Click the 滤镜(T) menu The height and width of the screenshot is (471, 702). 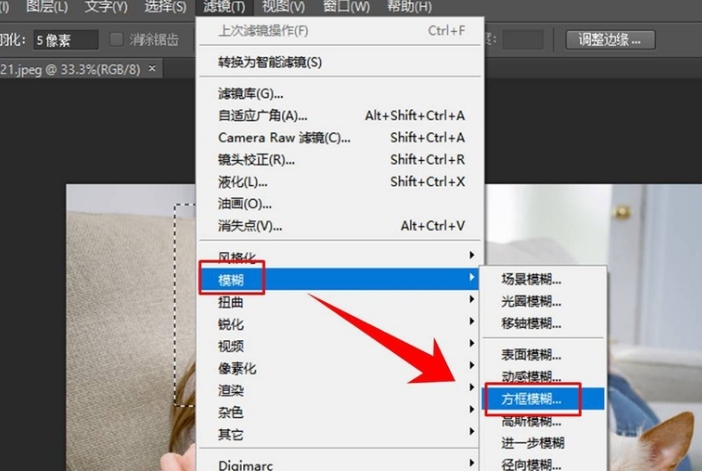[x=224, y=6]
